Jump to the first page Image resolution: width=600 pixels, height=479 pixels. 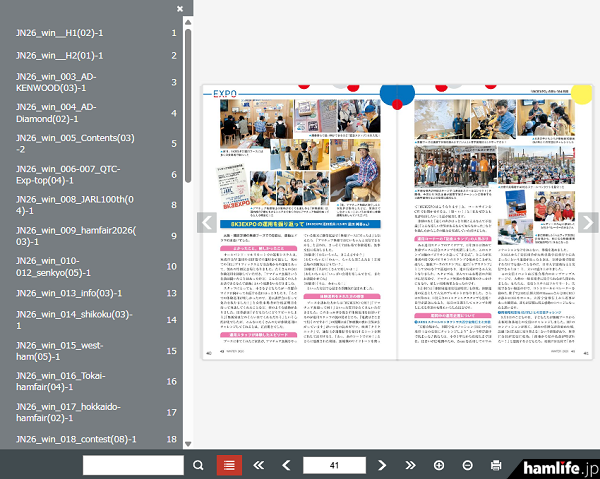(x=259, y=465)
